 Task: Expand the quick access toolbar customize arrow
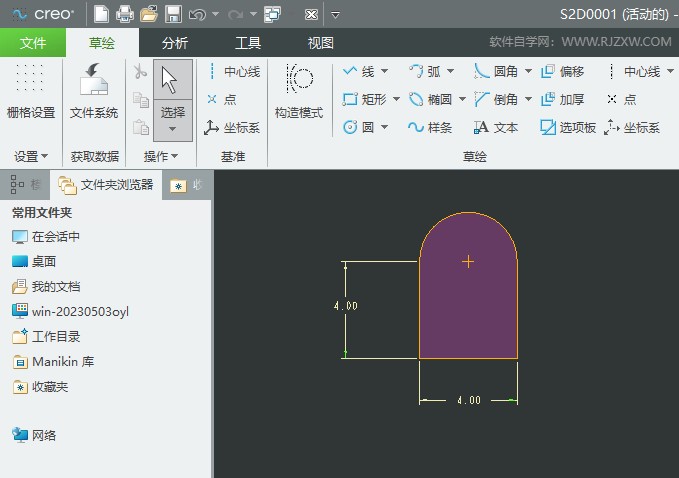tap(335, 15)
